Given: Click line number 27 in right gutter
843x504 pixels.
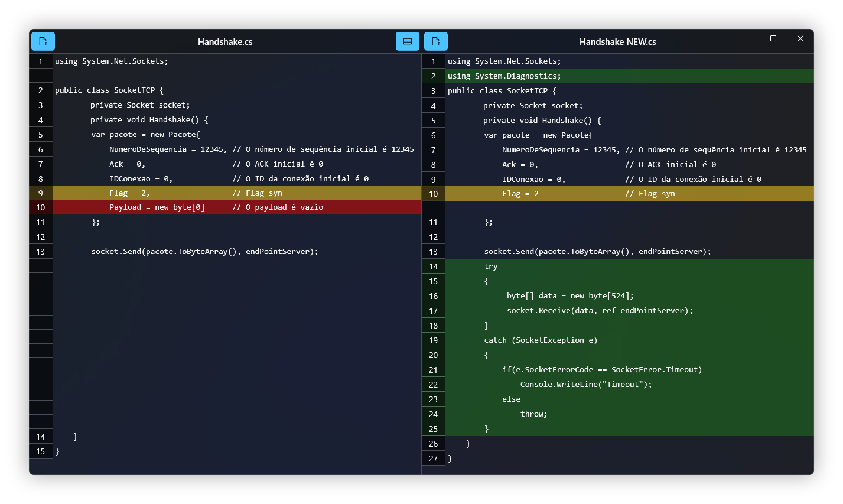Looking at the screenshot, I should (434, 459).
